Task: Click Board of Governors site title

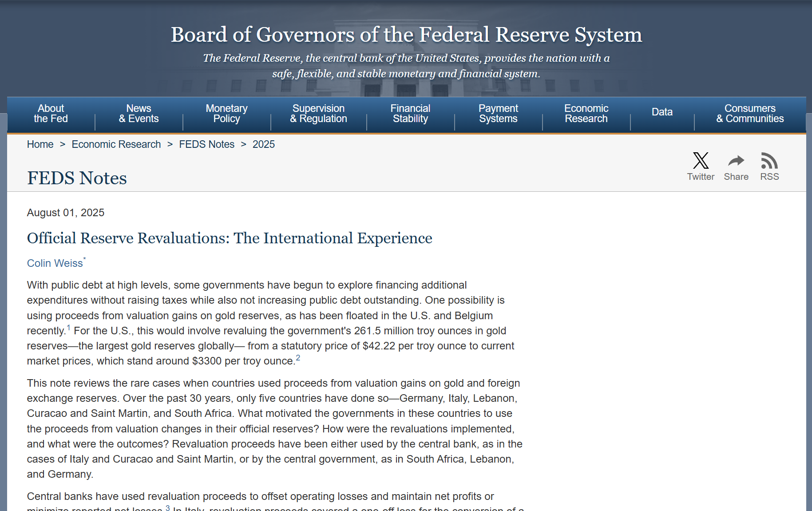Action: [x=406, y=35]
